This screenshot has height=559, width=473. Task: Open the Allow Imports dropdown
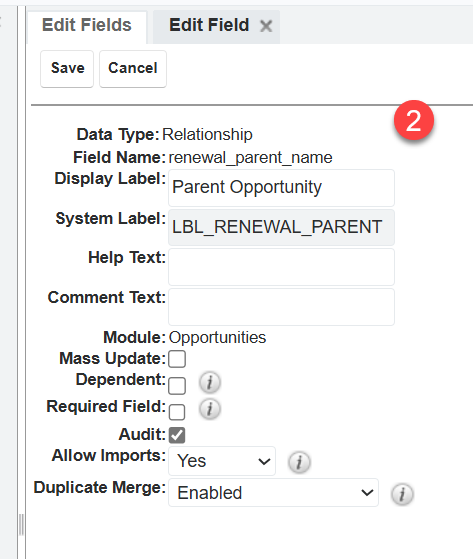tap(222, 461)
